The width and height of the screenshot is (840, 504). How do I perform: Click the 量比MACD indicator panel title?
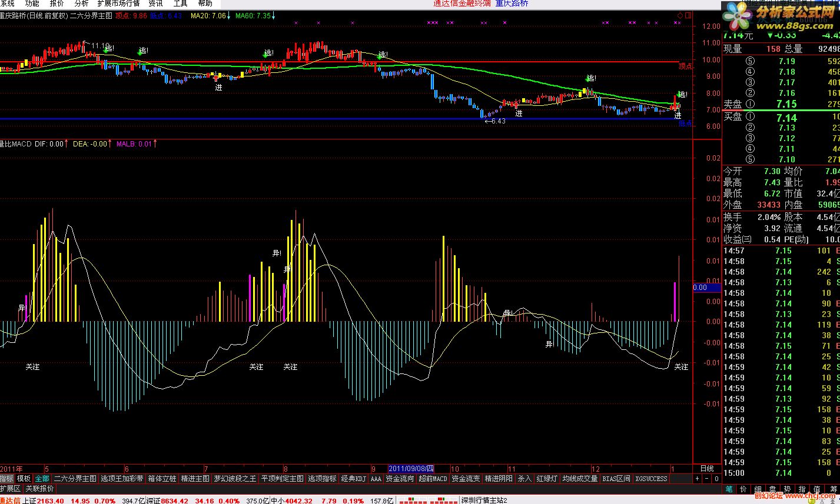point(16,143)
